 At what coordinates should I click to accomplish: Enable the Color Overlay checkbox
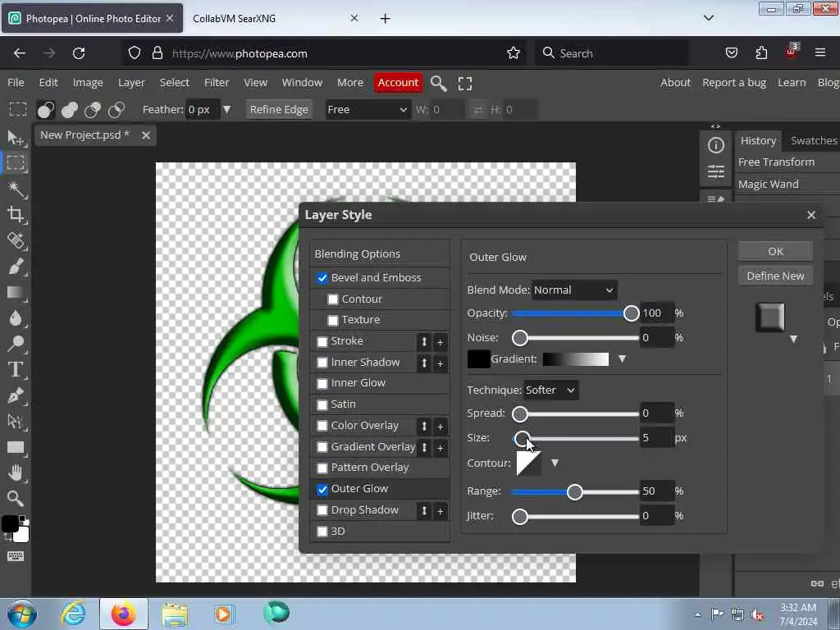tap(322, 426)
